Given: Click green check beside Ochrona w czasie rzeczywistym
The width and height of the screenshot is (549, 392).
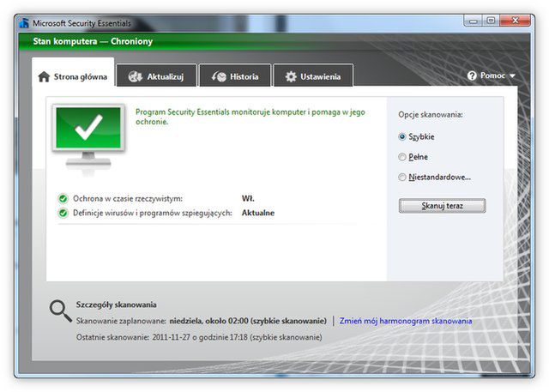Looking at the screenshot, I should tap(63, 199).
